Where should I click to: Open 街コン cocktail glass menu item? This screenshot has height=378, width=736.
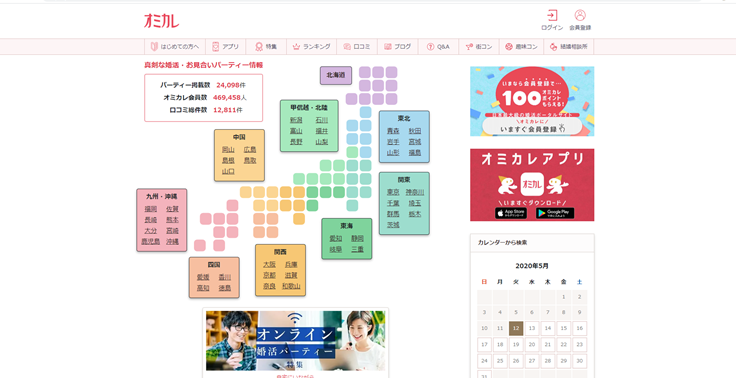pos(479,46)
